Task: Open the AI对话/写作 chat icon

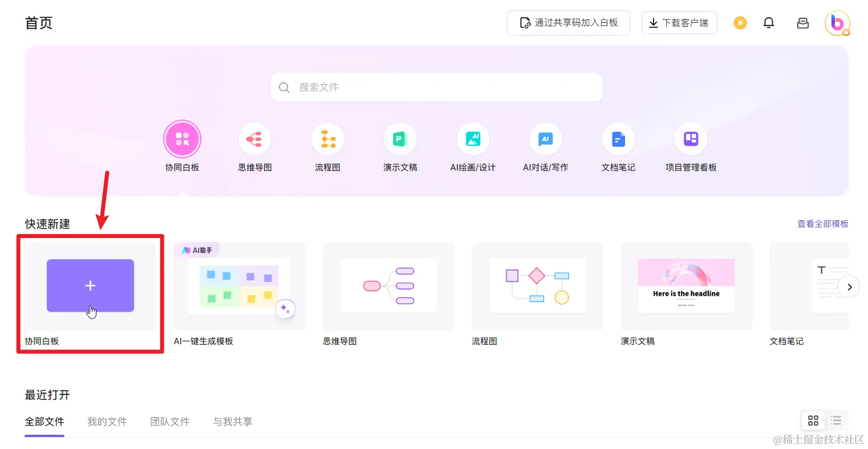Action: (x=545, y=139)
